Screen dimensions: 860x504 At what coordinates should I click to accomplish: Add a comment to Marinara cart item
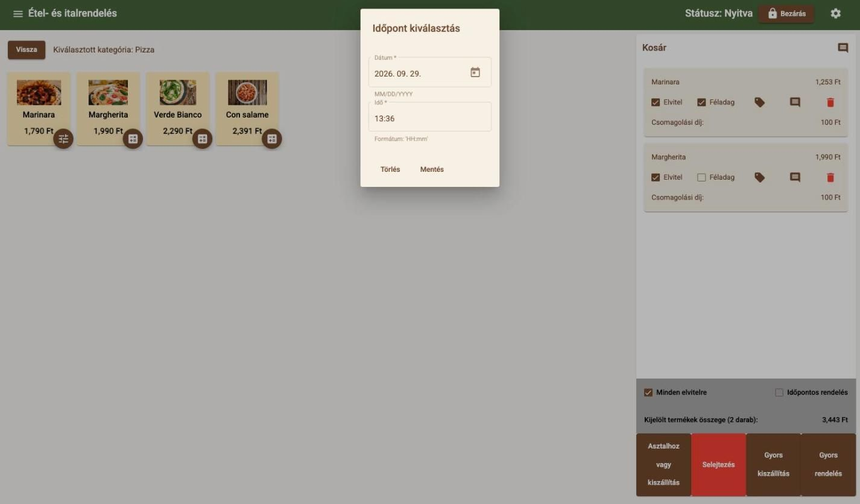[795, 102]
